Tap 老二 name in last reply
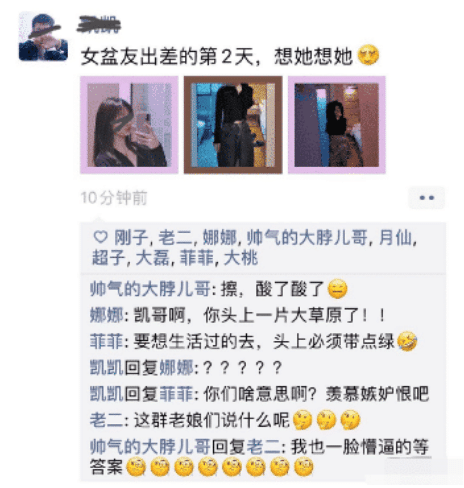 coord(263,446)
